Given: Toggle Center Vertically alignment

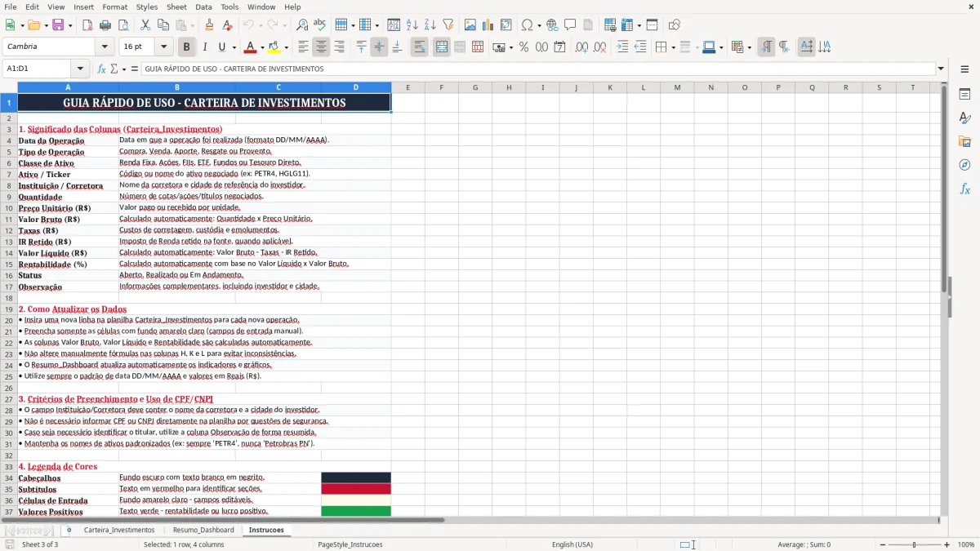Looking at the screenshot, I should [x=379, y=47].
